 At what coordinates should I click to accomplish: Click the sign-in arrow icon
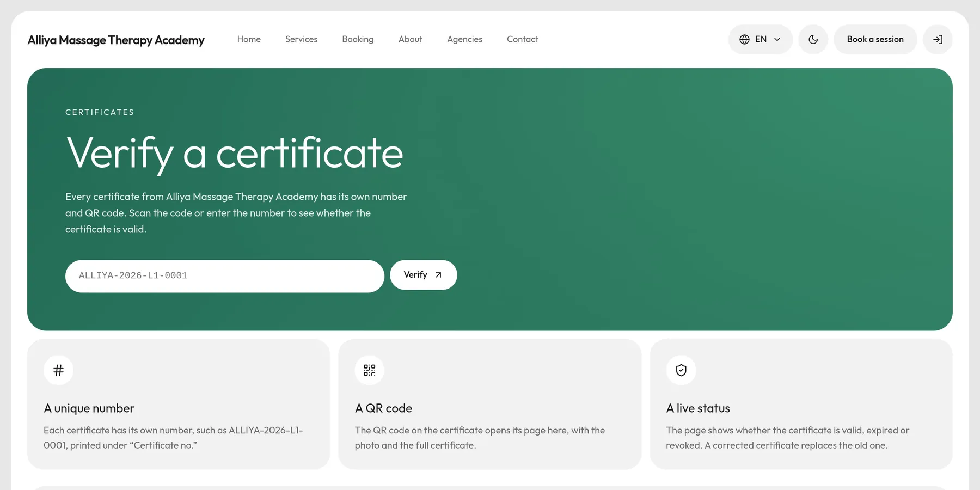pyautogui.click(x=938, y=39)
